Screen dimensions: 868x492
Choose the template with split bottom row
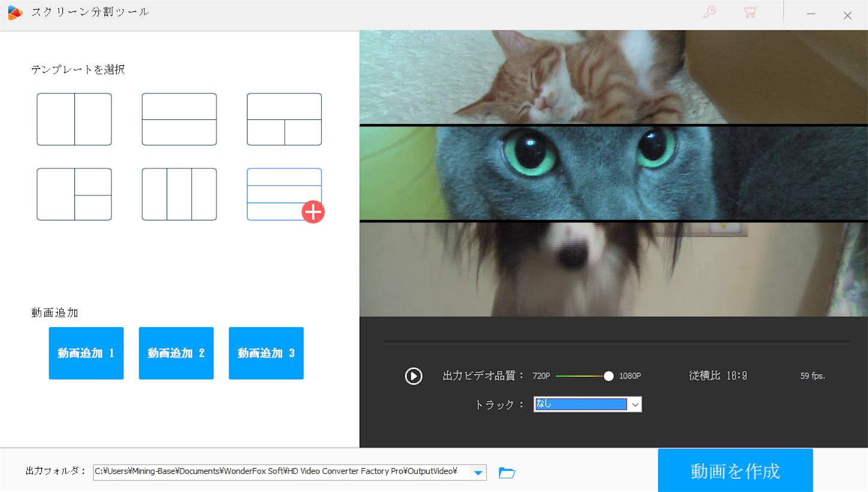click(x=284, y=119)
